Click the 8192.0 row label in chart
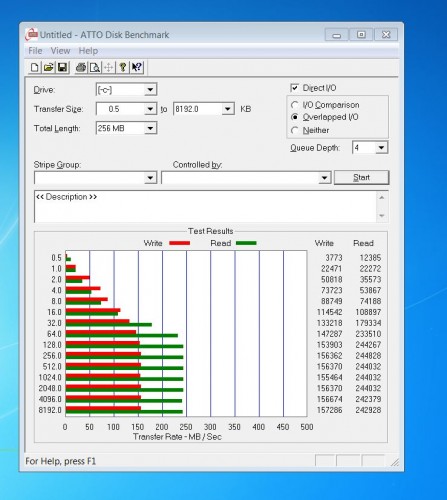The image size is (447, 500). [x=50, y=410]
